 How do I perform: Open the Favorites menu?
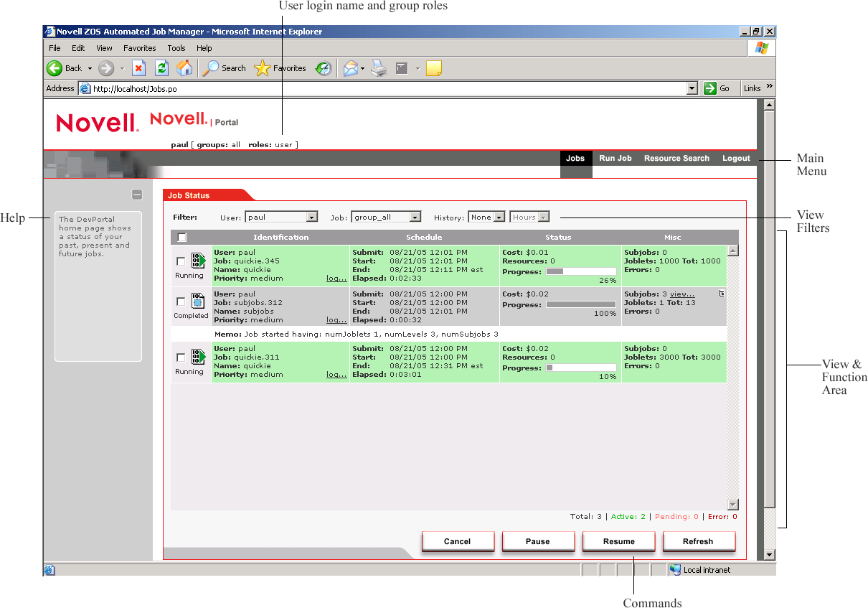pyautogui.click(x=139, y=48)
